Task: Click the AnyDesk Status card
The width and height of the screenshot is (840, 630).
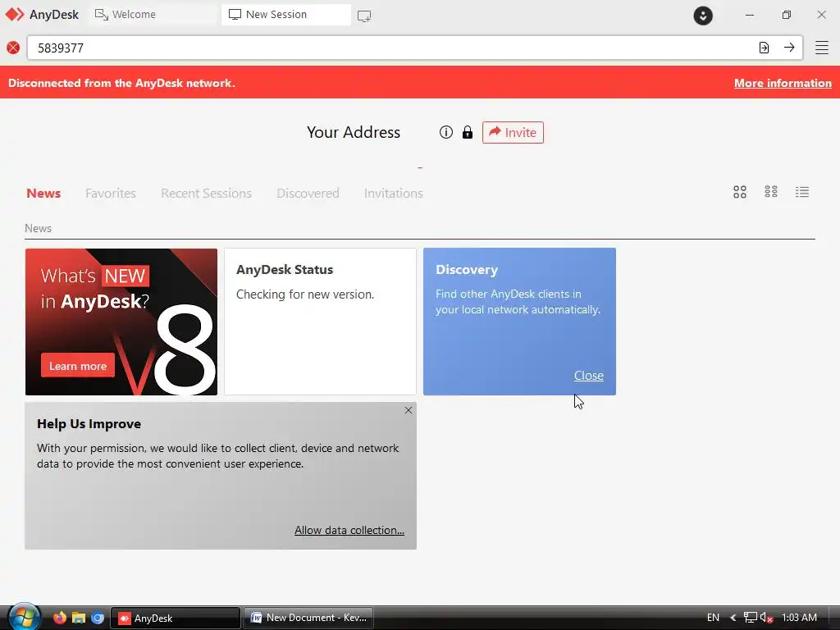Action: click(x=320, y=322)
